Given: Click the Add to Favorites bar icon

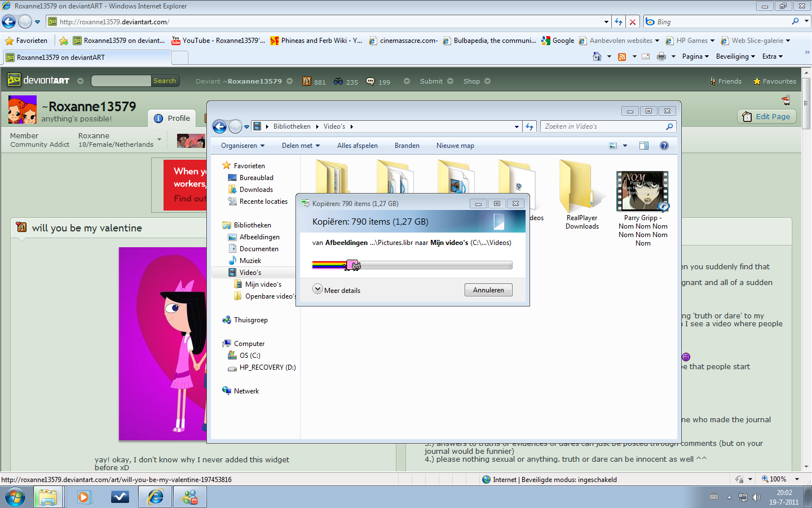Looking at the screenshot, I should click(64, 41).
